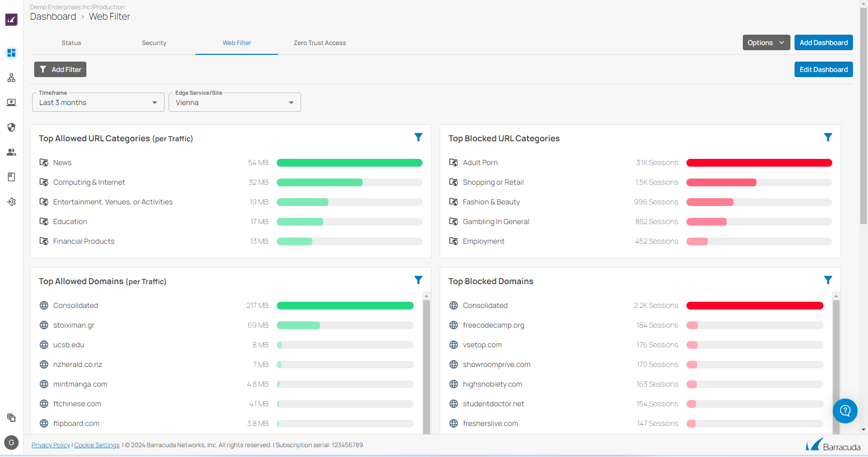Click the Add Dashboard button
Image resolution: width=868 pixels, height=457 pixels.
824,42
